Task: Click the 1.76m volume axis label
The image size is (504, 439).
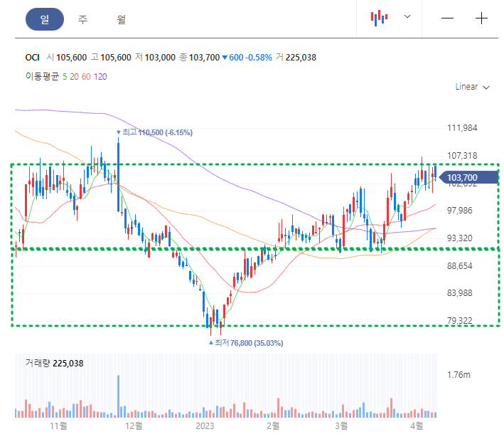Action: tap(459, 375)
